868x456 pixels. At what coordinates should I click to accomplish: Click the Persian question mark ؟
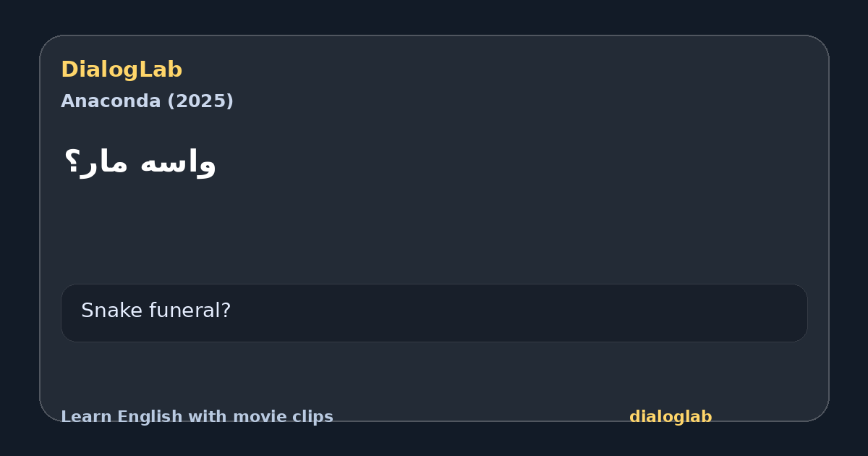(x=70, y=161)
